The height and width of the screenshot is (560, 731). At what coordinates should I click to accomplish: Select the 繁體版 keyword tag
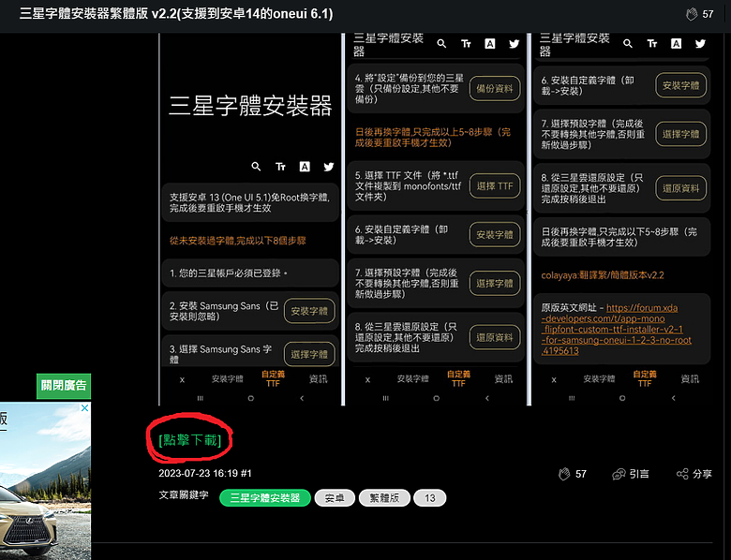[x=384, y=498]
